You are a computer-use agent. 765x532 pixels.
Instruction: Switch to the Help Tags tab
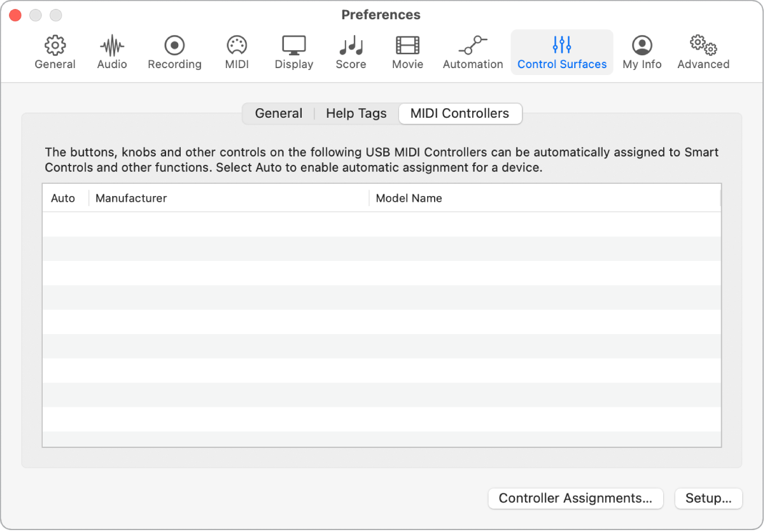point(356,114)
